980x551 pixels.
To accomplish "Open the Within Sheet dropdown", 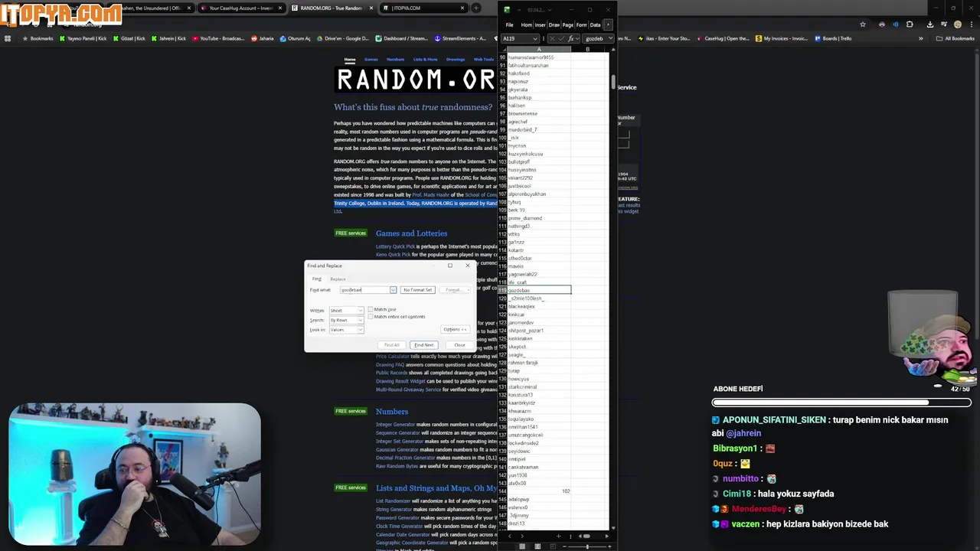I will [x=346, y=311].
